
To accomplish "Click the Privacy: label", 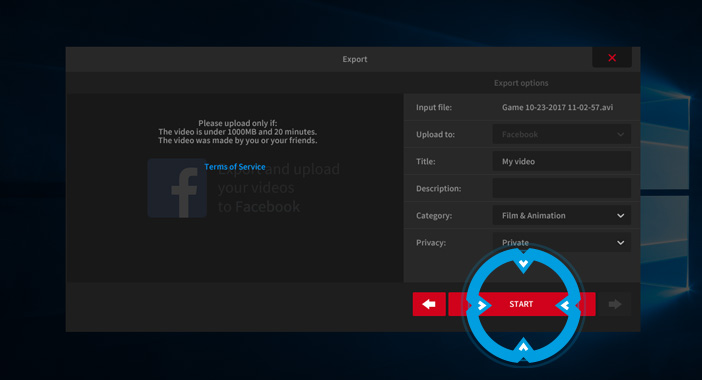I will (x=431, y=243).
